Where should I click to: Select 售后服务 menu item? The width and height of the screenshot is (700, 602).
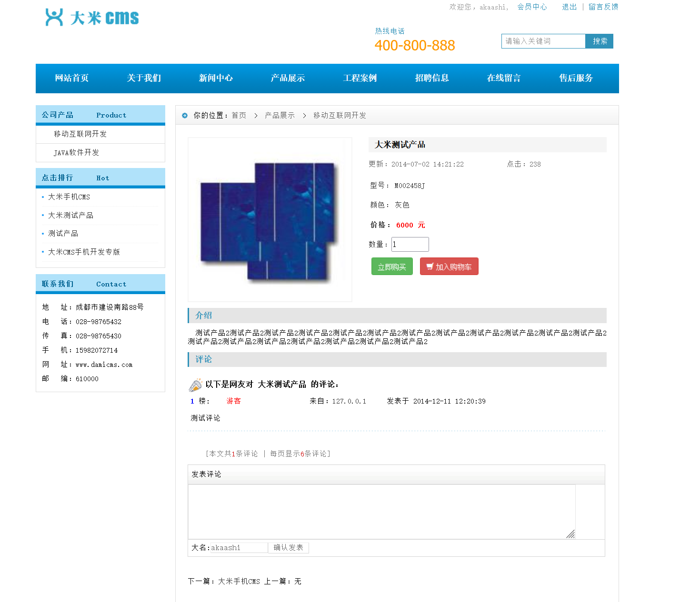click(576, 78)
